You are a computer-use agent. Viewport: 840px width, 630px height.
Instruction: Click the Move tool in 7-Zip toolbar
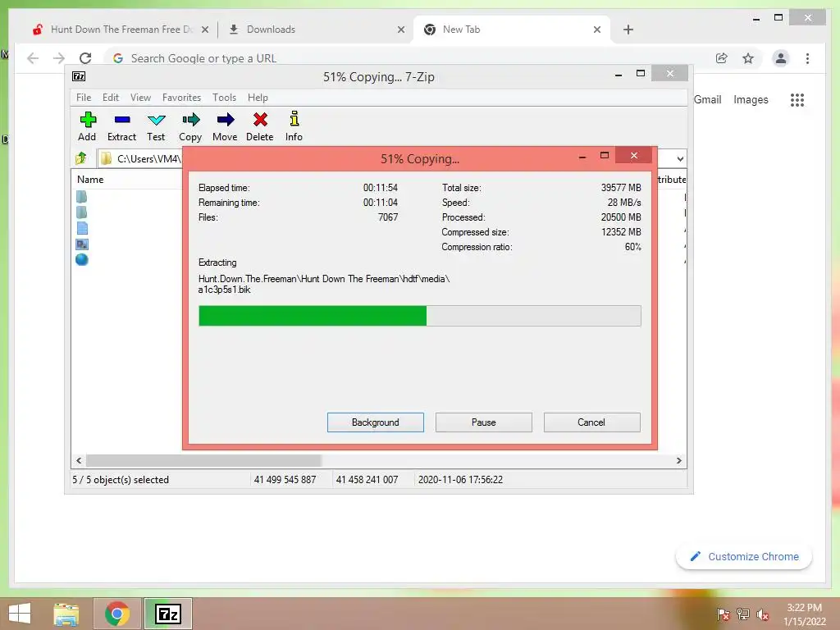[225, 126]
